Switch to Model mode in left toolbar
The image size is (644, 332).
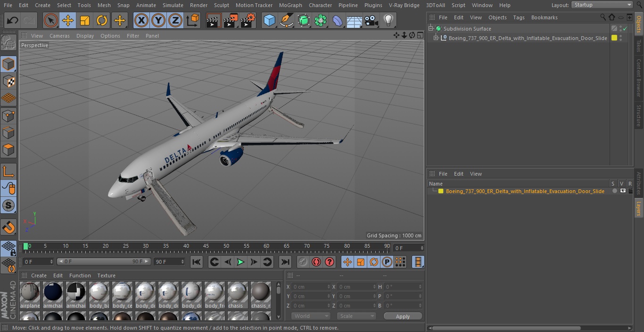tap(8, 64)
